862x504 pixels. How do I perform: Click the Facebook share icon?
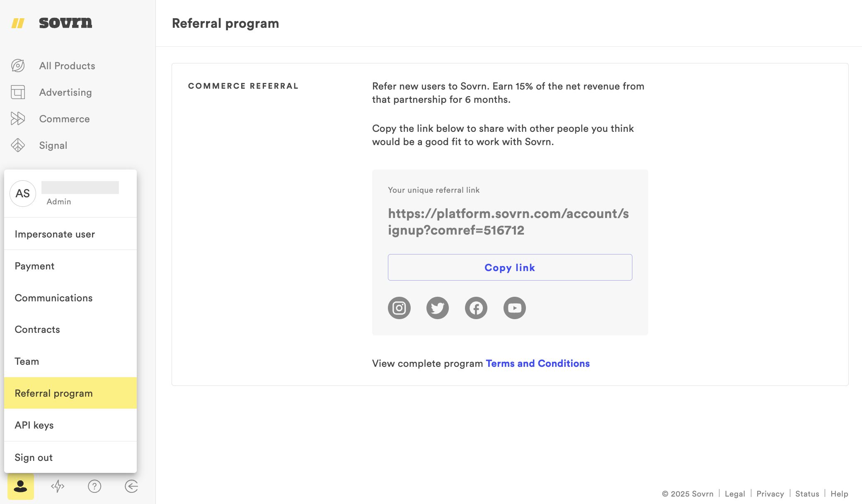(476, 308)
